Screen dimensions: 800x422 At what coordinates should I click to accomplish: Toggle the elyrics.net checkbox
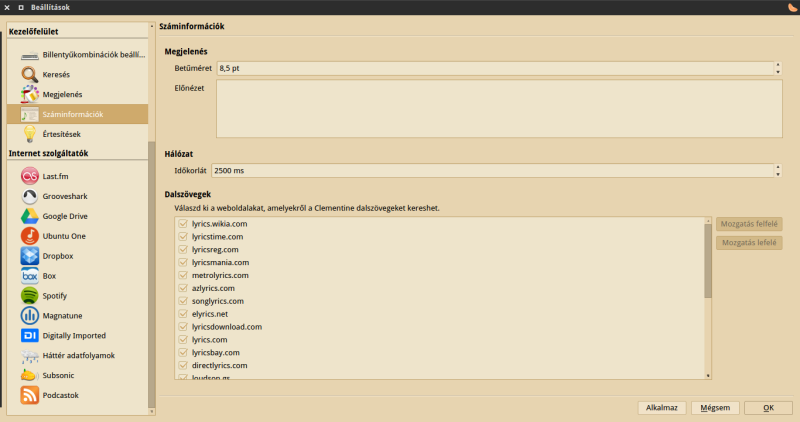(x=183, y=314)
